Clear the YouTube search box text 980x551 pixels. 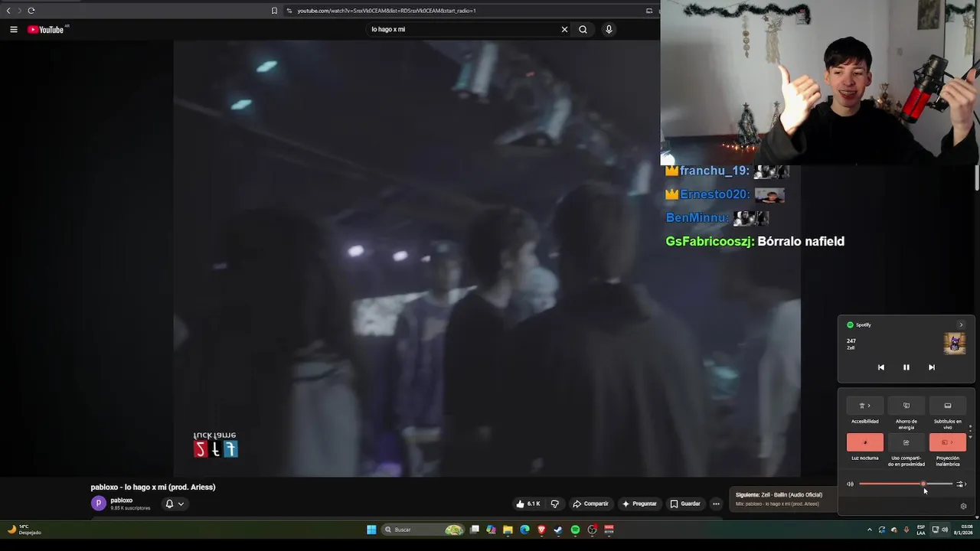point(564,29)
